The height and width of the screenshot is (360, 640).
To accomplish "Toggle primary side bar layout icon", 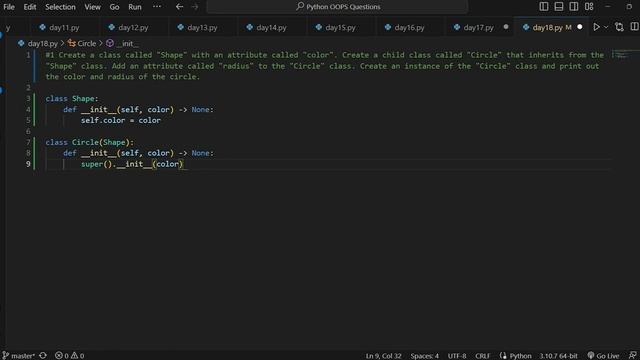I will click(x=544, y=7).
